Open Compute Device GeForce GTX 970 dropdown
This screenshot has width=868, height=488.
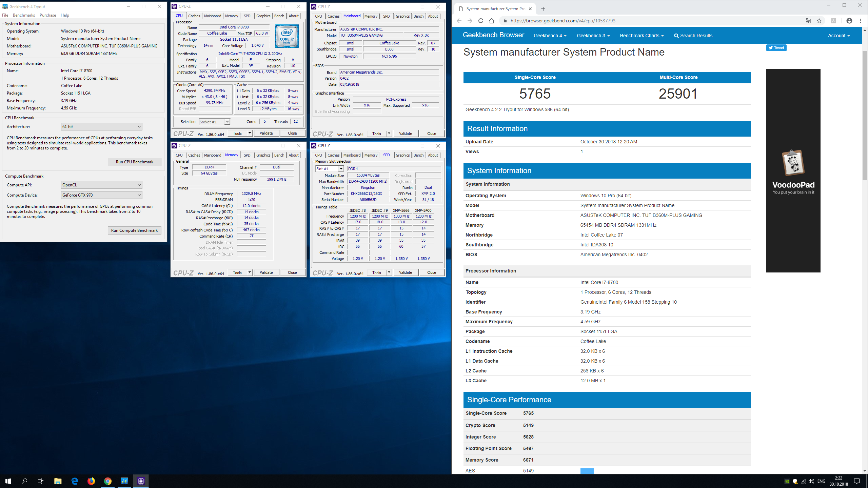[x=102, y=195]
